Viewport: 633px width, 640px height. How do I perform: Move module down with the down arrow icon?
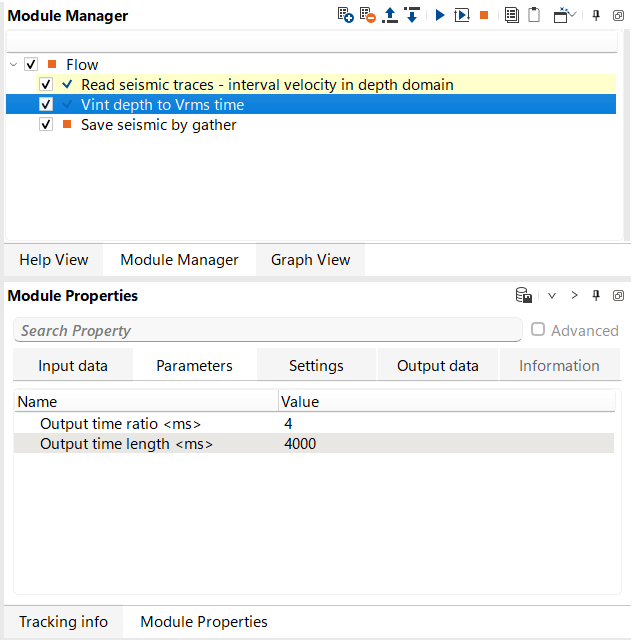pyautogui.click(x=411, y=16)
